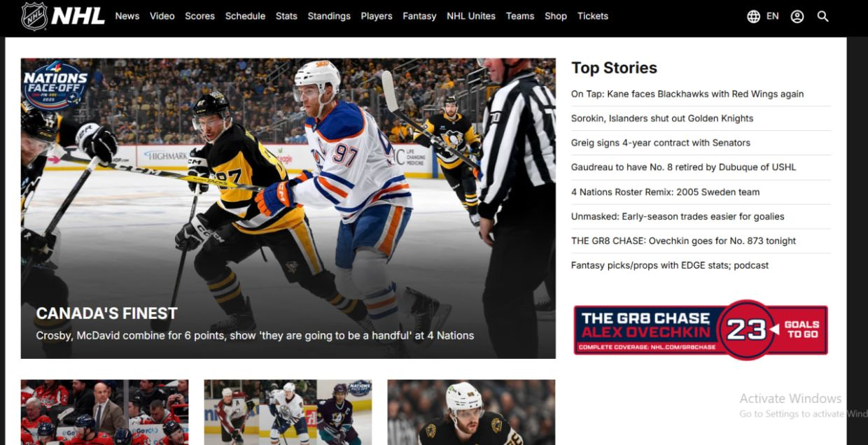The height and width of the screenshot is (445, 868).
Task: Go to the Fantasy section
Action: [x=419, y=16]
